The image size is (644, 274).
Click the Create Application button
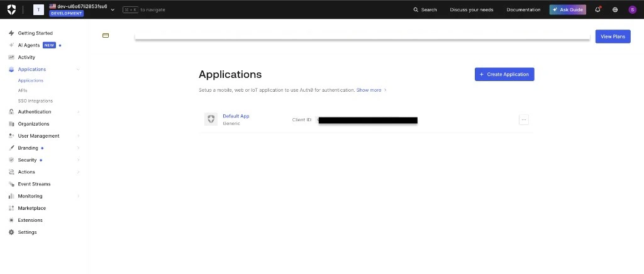[x=504, y=74]
